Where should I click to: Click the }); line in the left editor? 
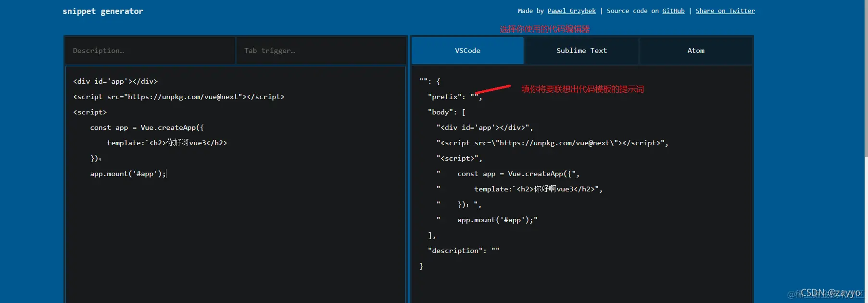point(96,158)
